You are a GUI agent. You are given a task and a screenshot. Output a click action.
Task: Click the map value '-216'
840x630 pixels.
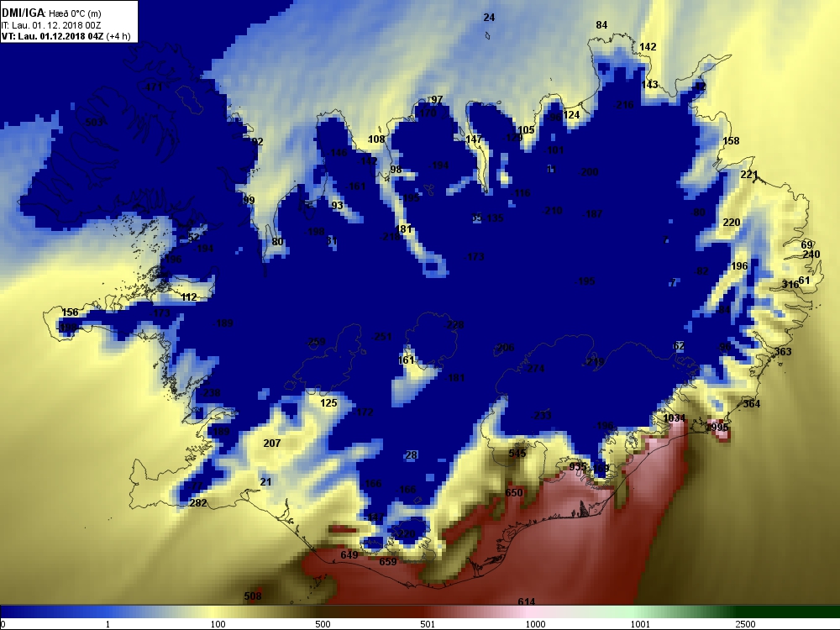click(x=623, y=105)
